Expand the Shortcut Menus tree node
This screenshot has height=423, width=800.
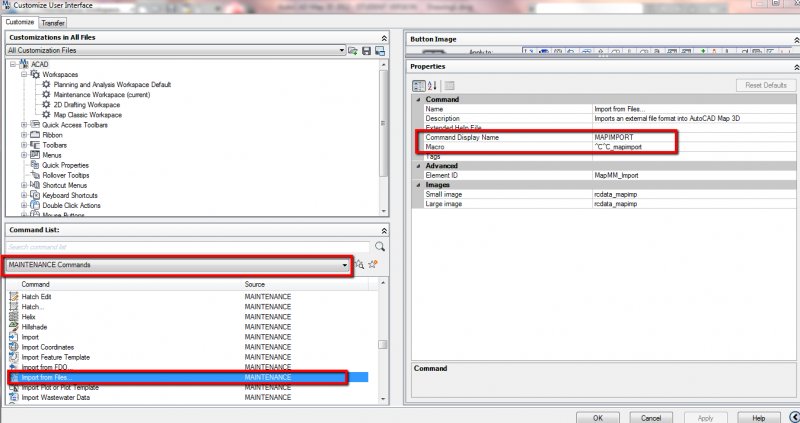24,185
